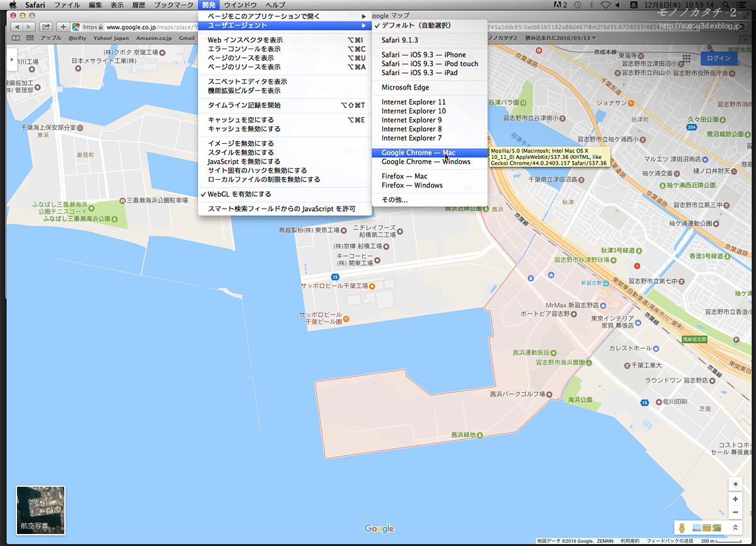Click the plus add-bookmark toolbar button

(63, 27)
